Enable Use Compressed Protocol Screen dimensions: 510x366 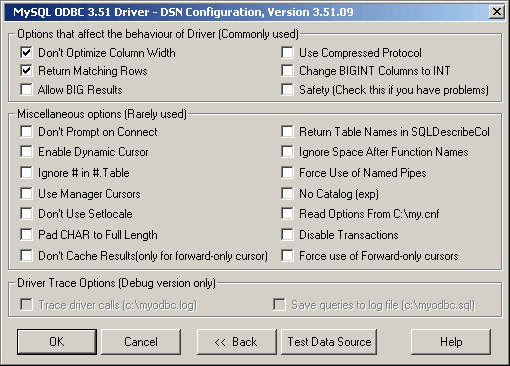pos(287,52)
